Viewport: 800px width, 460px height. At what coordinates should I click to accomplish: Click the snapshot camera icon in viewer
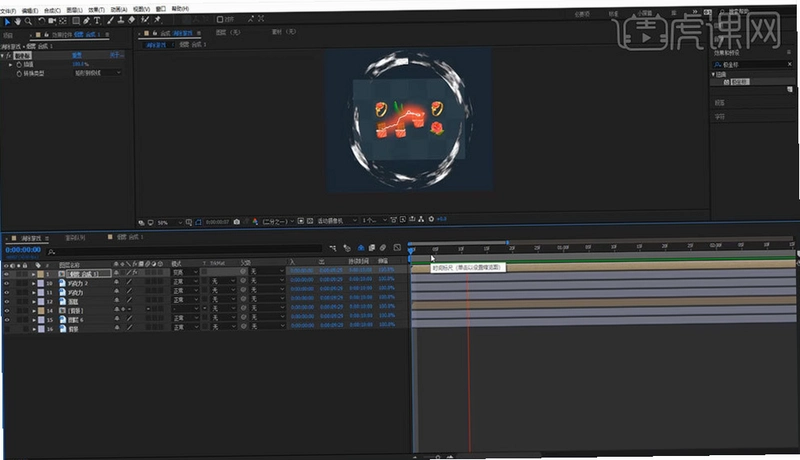237,221
